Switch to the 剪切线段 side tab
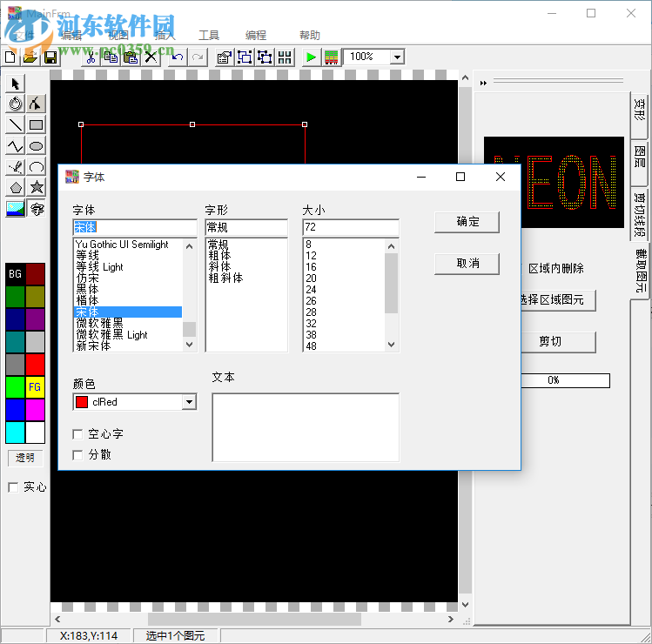Screen dimensions: 652x644 click(640, 214)
